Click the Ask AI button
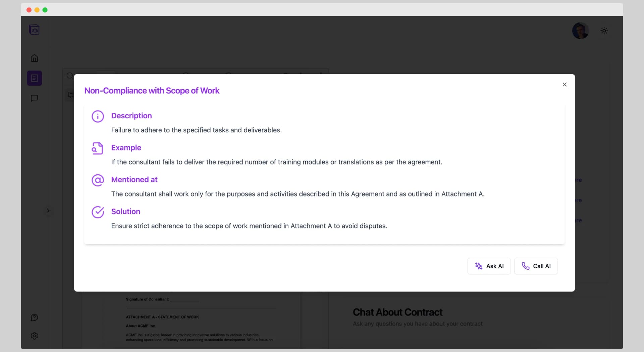Image resolution: width=644 pixels, height=352 pixels. 489,266
